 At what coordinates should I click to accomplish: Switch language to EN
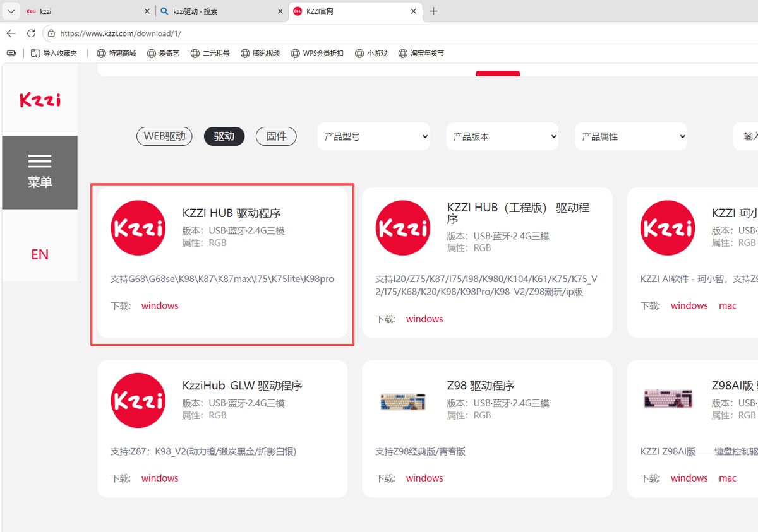pos(40,254)
